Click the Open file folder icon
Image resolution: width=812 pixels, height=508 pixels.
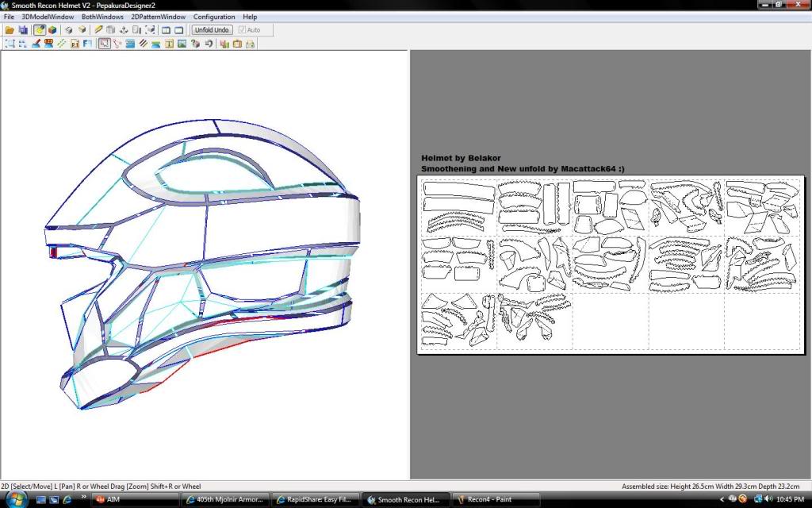(10, 30)
